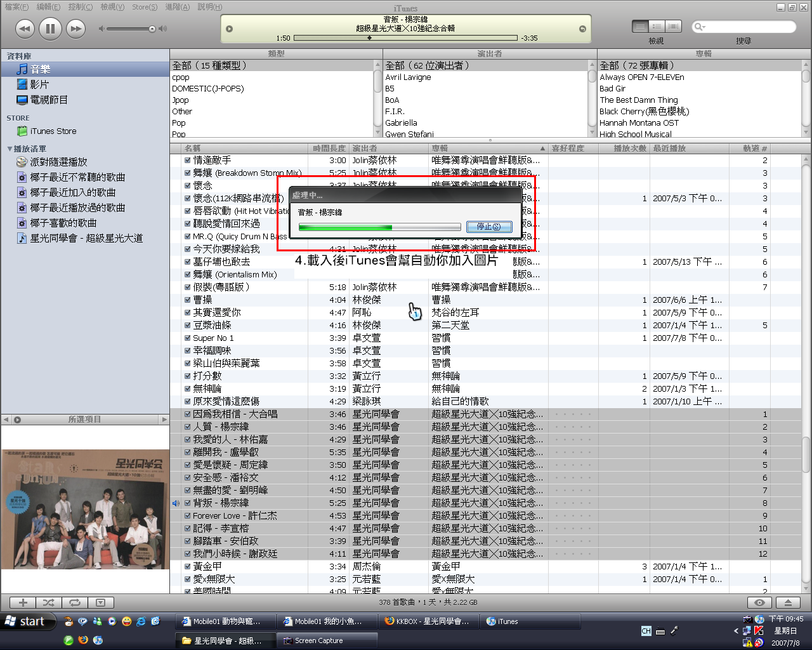Image resolution: width=812 pixels, height=650 pixels.
Task: Switch to list view mode
Action: click(640, 27)
